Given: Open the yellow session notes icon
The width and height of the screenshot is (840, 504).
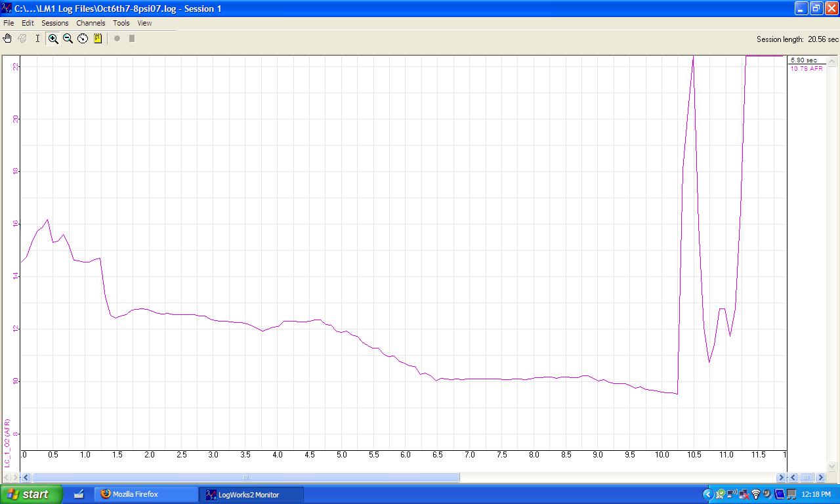Looking at the screenshot, I should [x=98, y=39].
